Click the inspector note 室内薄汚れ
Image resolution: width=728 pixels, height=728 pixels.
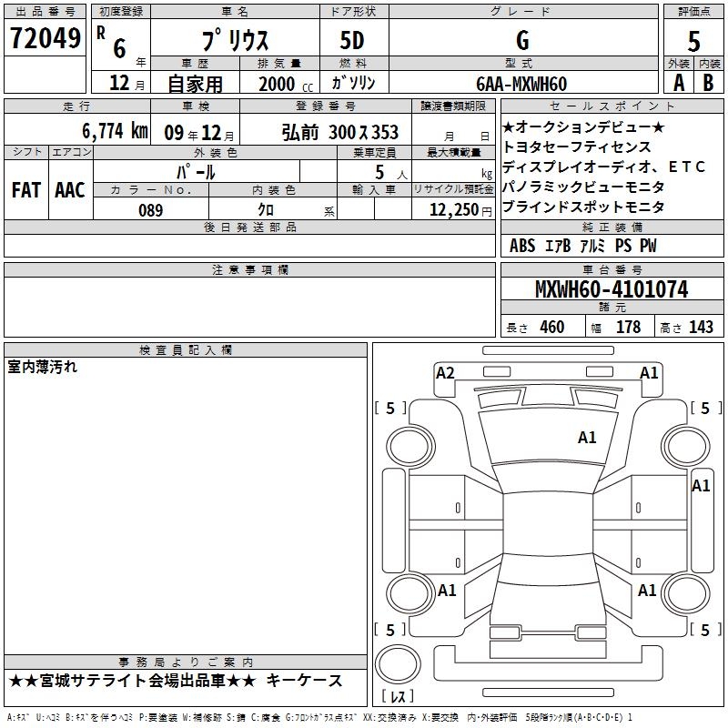[x=43, y=367]
